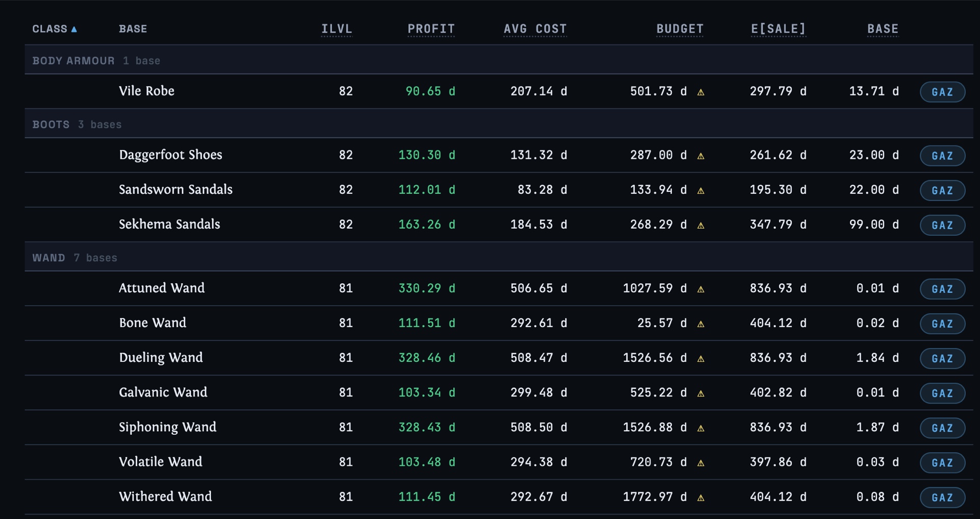Click the warning icon next to Bone Wand budget

(x=701, y=324)
